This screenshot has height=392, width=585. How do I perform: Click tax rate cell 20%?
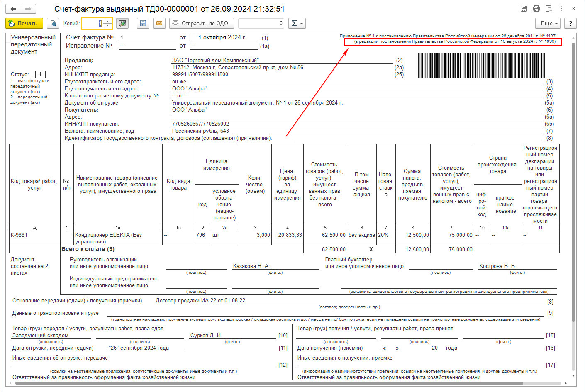[386, 238]
